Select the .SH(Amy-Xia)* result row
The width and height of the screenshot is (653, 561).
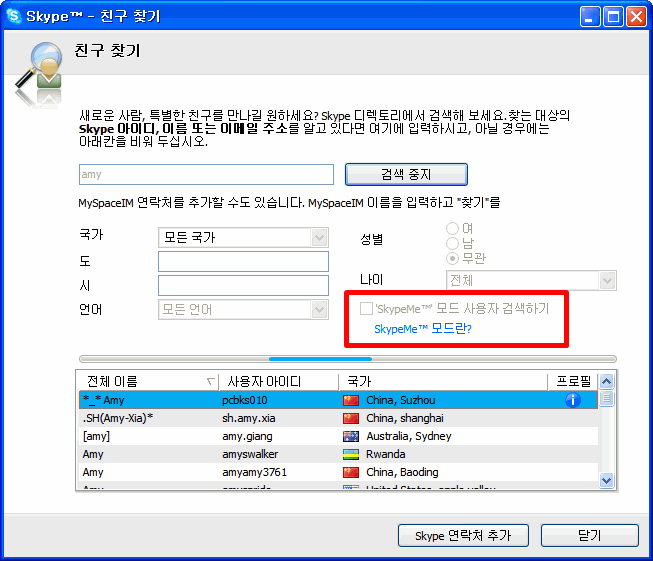coord(338,418)
